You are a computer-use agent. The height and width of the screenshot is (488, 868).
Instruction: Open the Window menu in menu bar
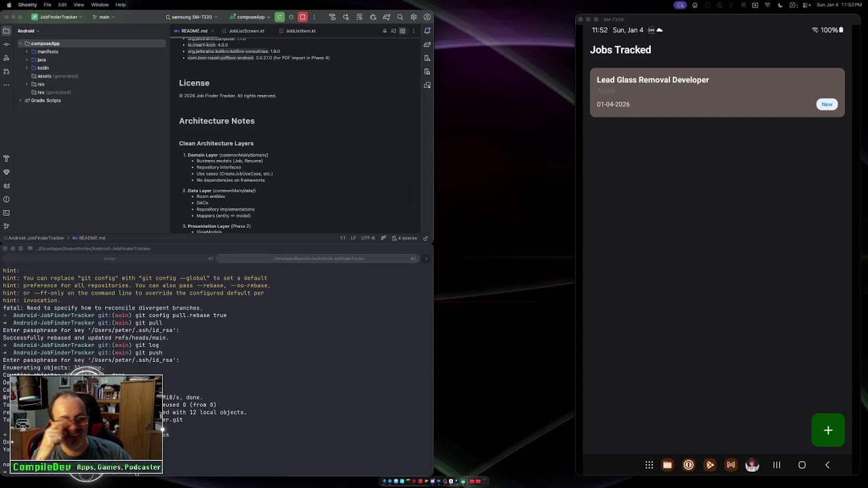point(100,5)
